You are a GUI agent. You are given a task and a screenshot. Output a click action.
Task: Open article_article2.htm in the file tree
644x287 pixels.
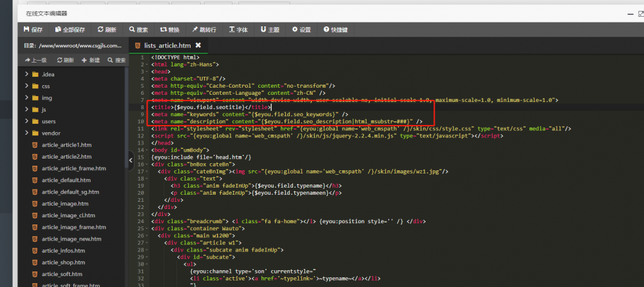click(x=66, y=157)
